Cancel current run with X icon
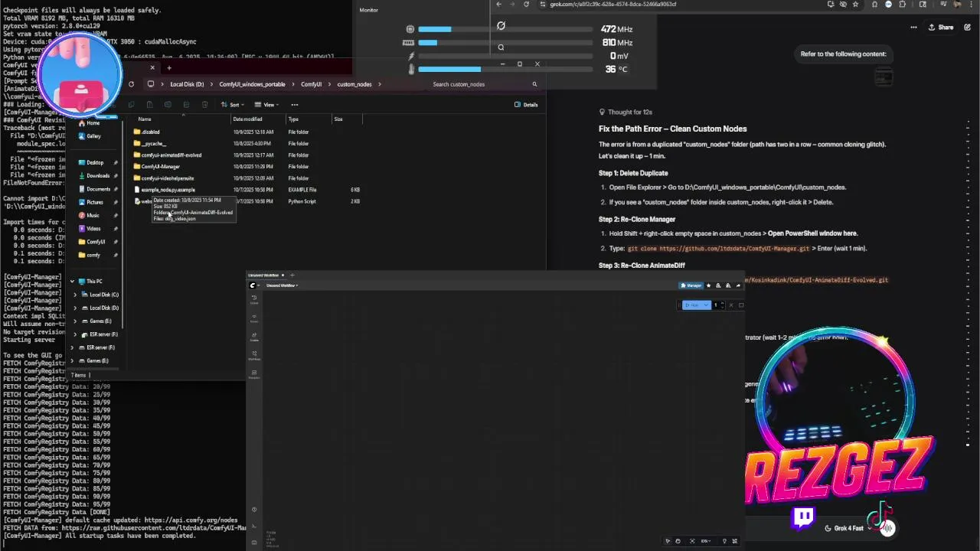Screen dimensions: 980x551 click(730, 305)
